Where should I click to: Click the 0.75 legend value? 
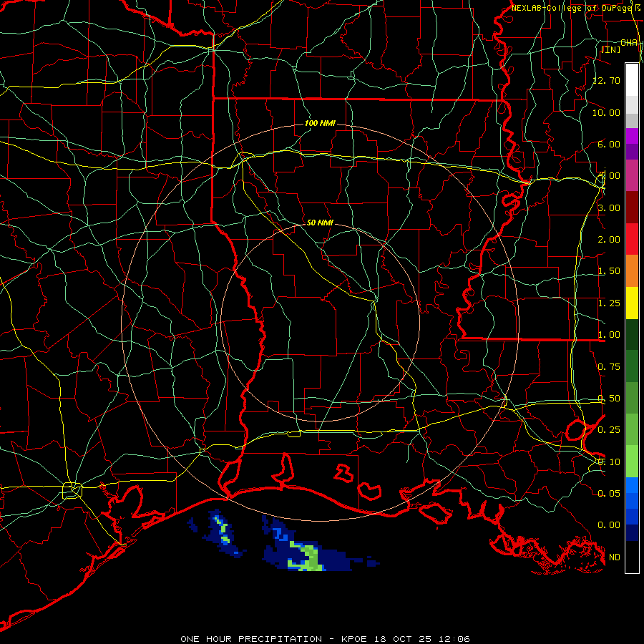[609, 367]
